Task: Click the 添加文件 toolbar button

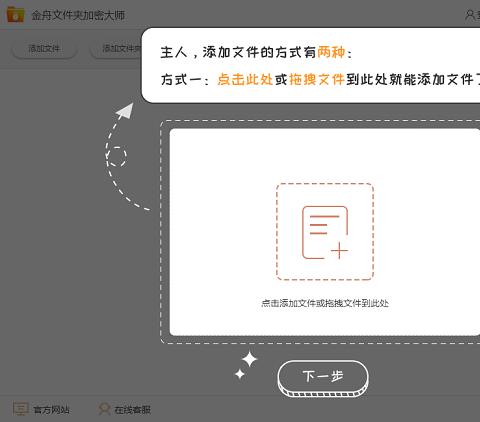Action: (x=44, y=49)
